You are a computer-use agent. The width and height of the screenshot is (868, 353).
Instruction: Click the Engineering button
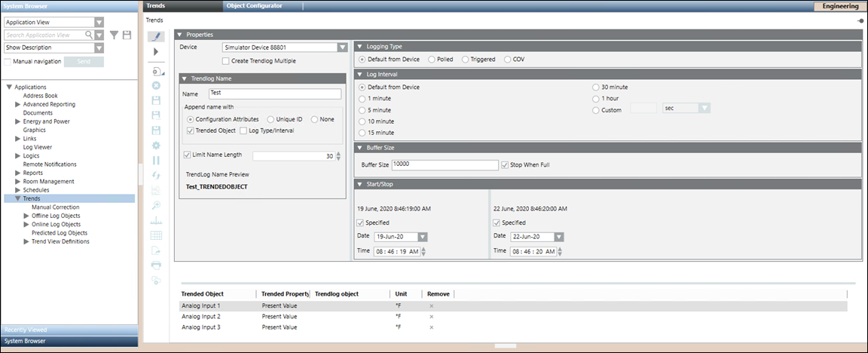[x=839, y=6]
